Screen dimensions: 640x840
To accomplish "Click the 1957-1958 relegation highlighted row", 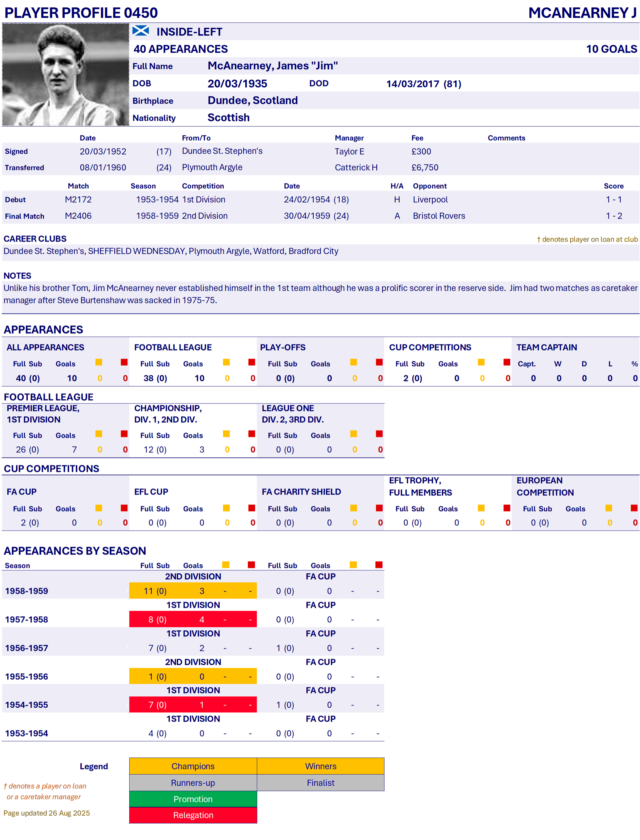I will point(193,619).
